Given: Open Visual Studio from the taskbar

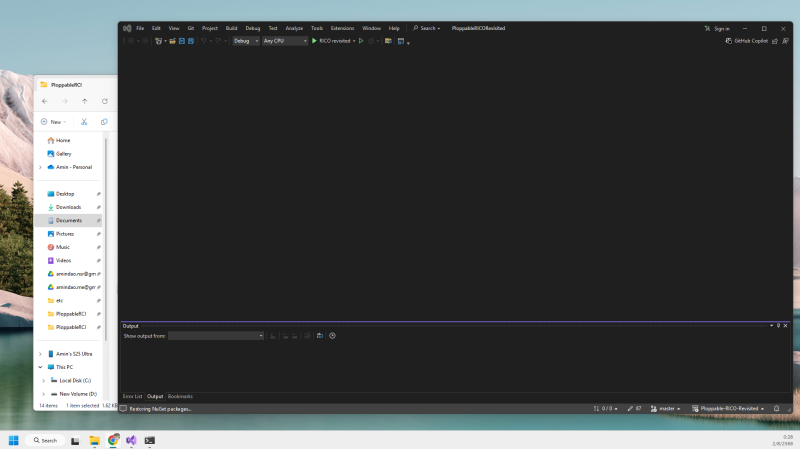Looking at the screenshot, I should coord(131,440).
